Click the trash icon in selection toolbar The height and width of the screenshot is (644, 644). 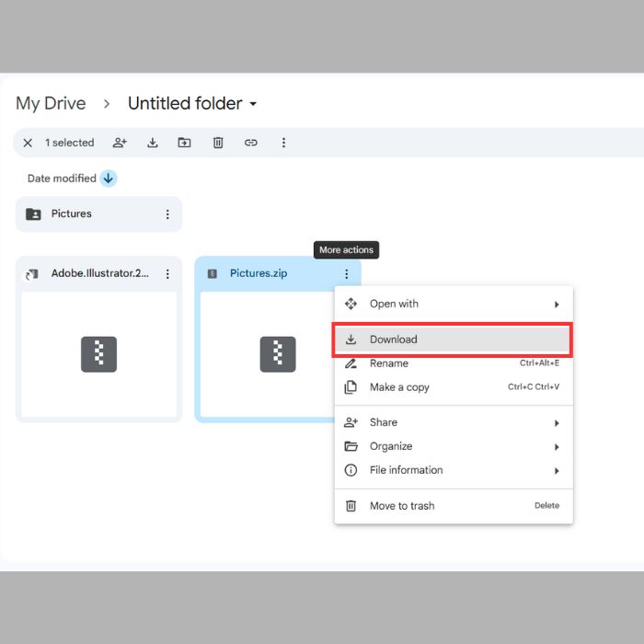218,143
